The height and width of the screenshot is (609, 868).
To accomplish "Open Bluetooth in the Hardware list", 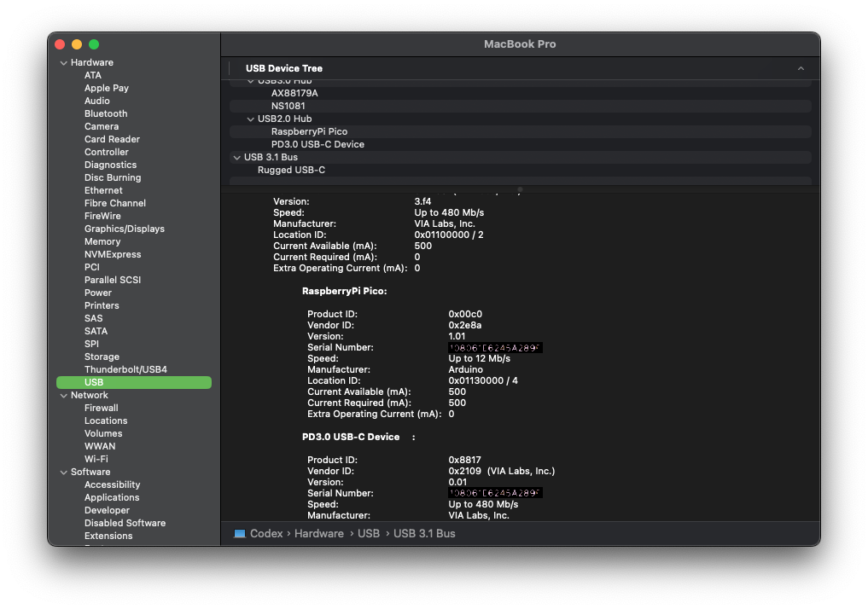I will point(106,113).
